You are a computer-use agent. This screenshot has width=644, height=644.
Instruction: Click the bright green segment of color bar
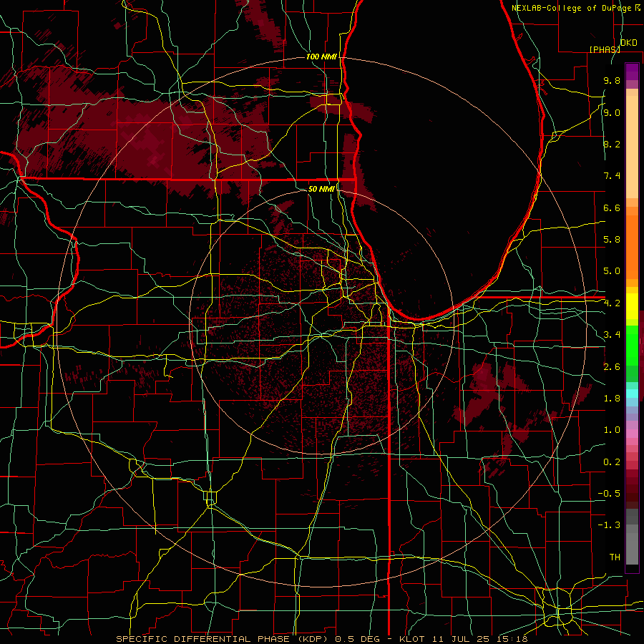click(632, 345)
